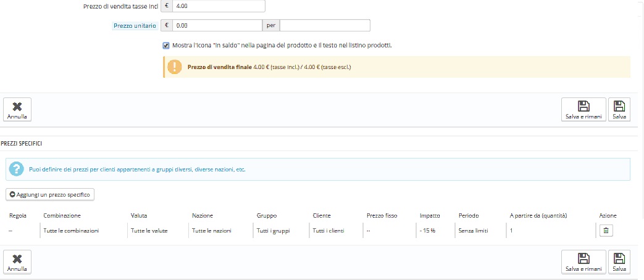The width and height of the screenshot is (644, 280).
Task: Delete the specific price rule with trash icon
Action: [606, 230]
